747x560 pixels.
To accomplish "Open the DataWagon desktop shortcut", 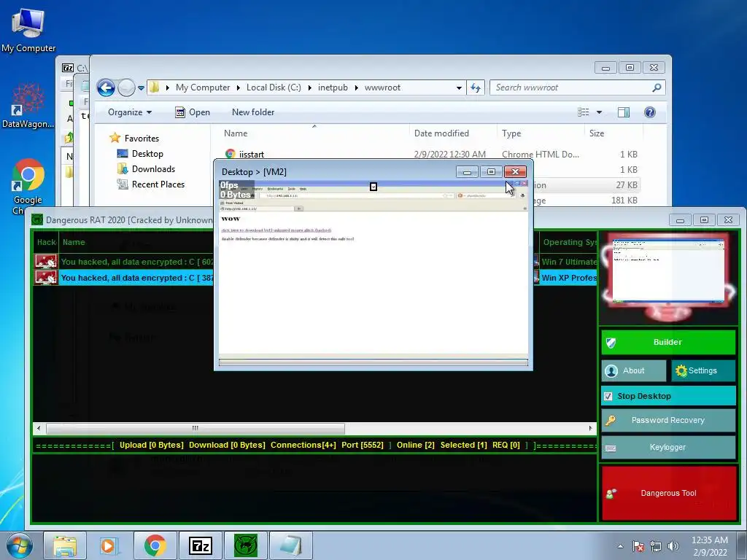I will [x=28, y=106].
